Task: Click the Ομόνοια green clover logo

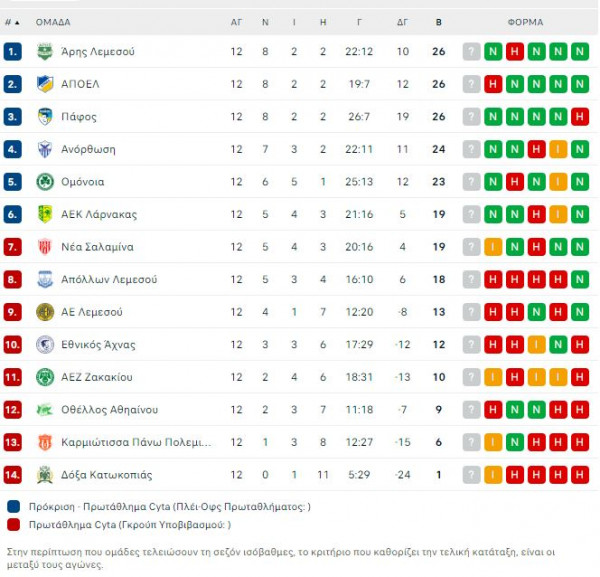Action: (x=45, y=182)
